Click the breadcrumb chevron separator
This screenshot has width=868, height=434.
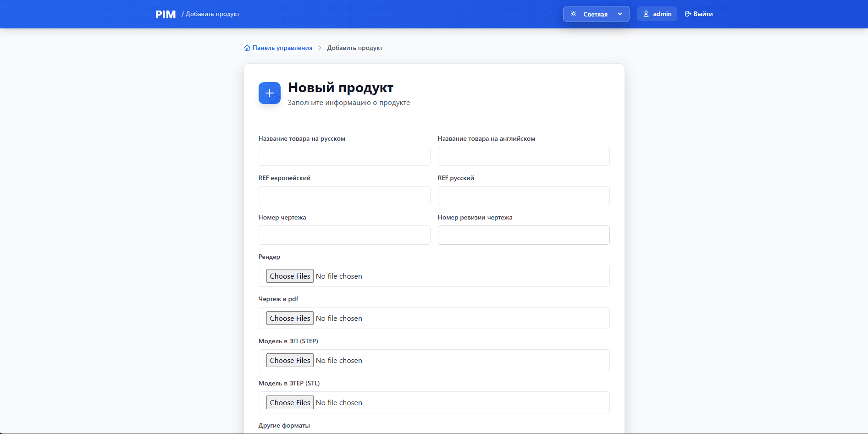320,48
